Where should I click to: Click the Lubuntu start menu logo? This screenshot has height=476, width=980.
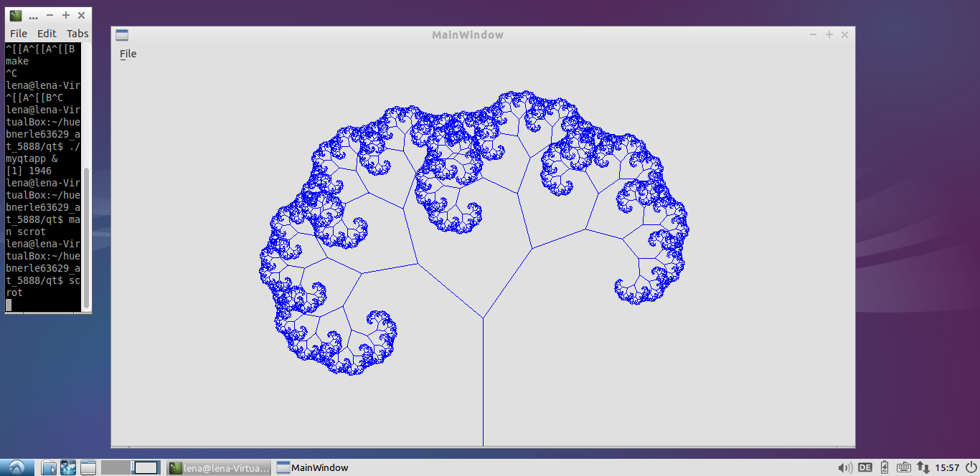click(17, 467)
